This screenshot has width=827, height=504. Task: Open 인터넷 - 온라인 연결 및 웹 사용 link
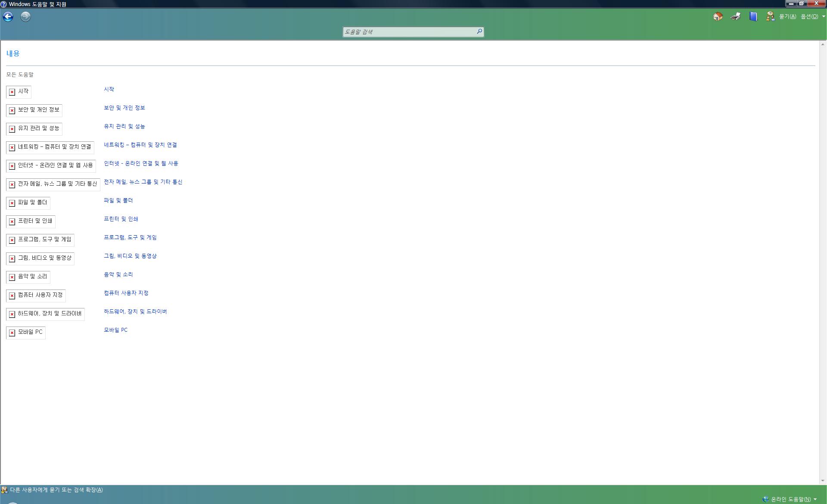tap(141, 163)
